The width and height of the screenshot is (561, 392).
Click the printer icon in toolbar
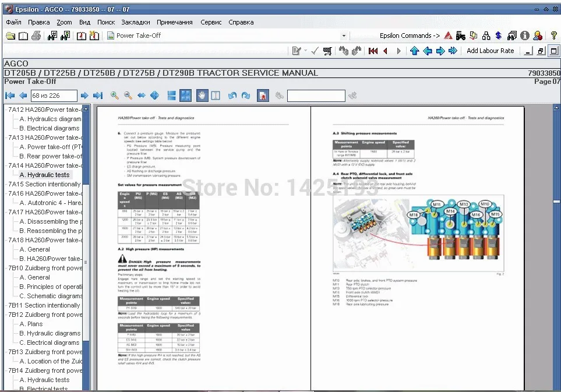coord(36,36)
